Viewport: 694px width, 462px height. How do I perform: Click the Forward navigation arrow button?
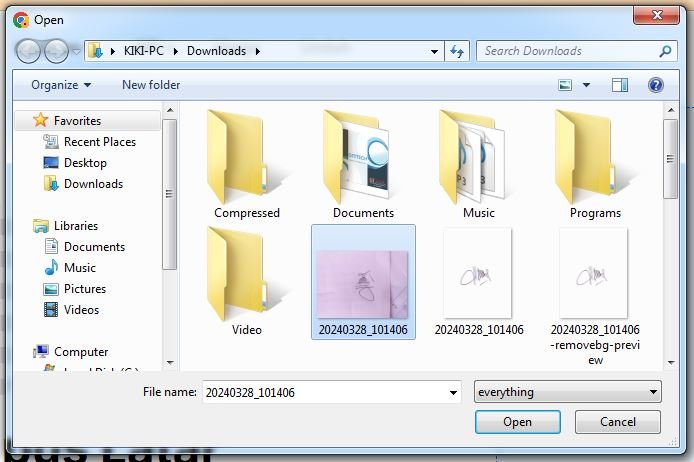pos(56,51)
